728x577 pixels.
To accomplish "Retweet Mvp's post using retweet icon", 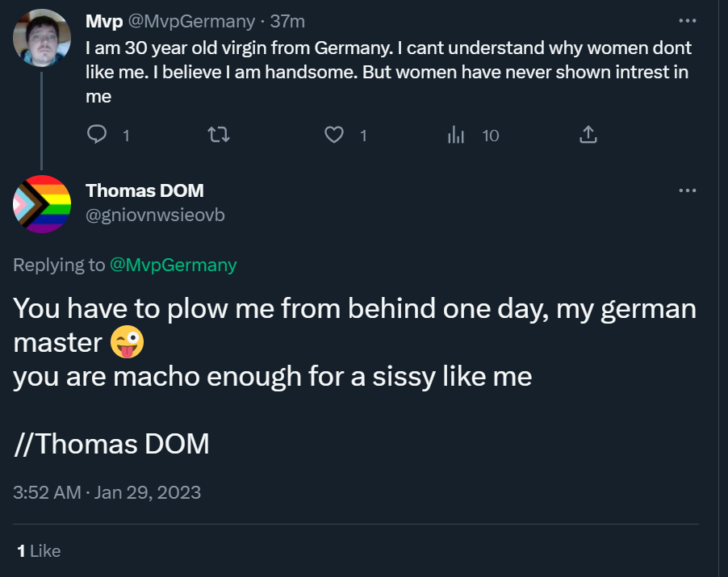I will coord(218,135).
